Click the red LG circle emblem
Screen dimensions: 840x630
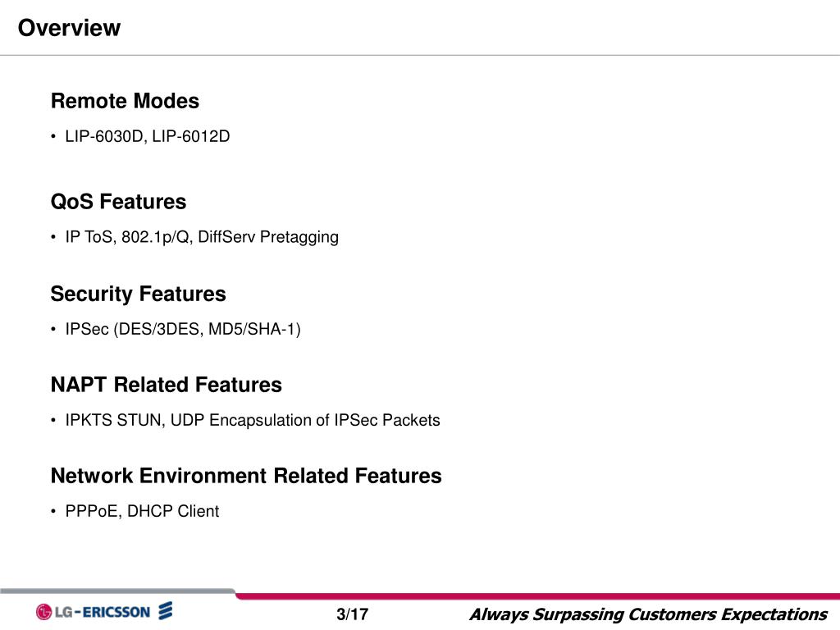[44, 612]
